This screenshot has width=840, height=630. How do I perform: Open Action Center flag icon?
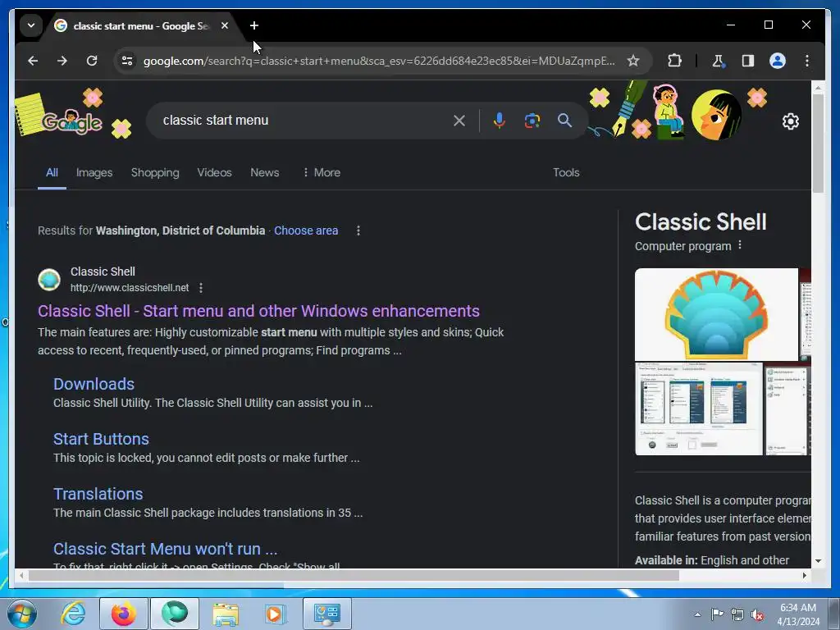pos(717,614)
